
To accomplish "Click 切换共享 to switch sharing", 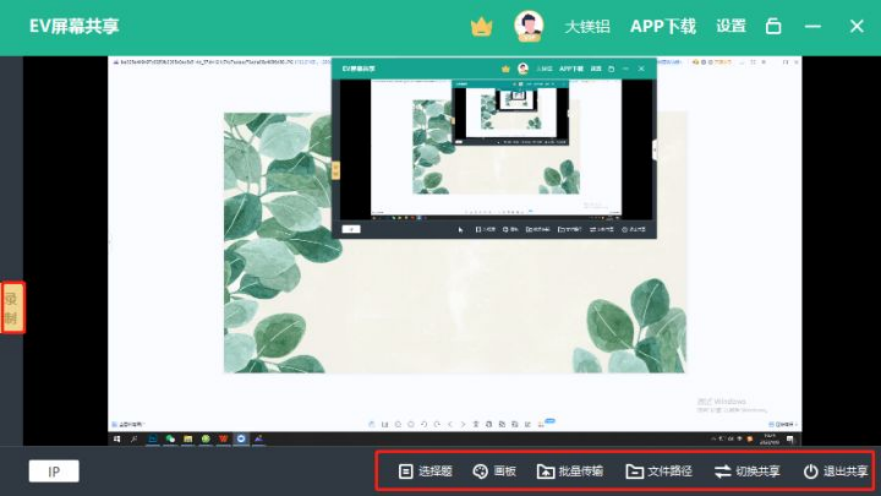I will tap(747, 471).
